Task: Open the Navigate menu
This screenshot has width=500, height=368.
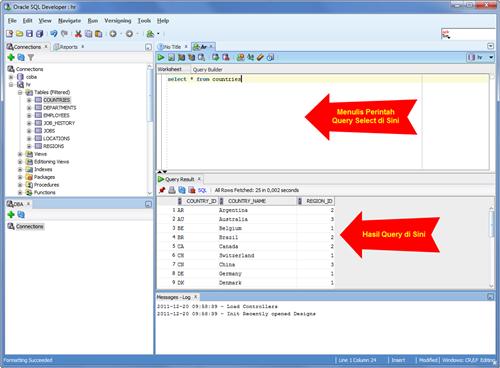Action: point(69,21)
